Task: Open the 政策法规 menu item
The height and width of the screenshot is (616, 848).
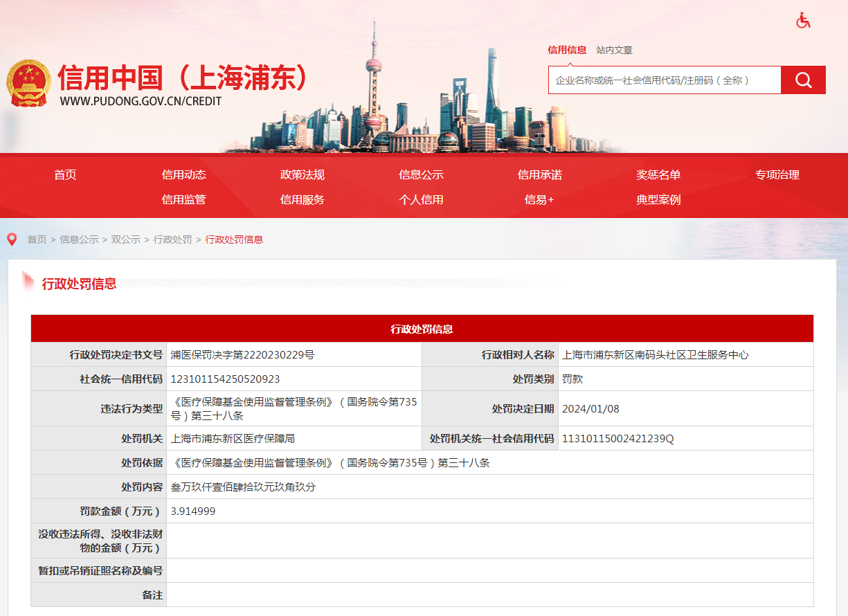Action: coord(303,175)
